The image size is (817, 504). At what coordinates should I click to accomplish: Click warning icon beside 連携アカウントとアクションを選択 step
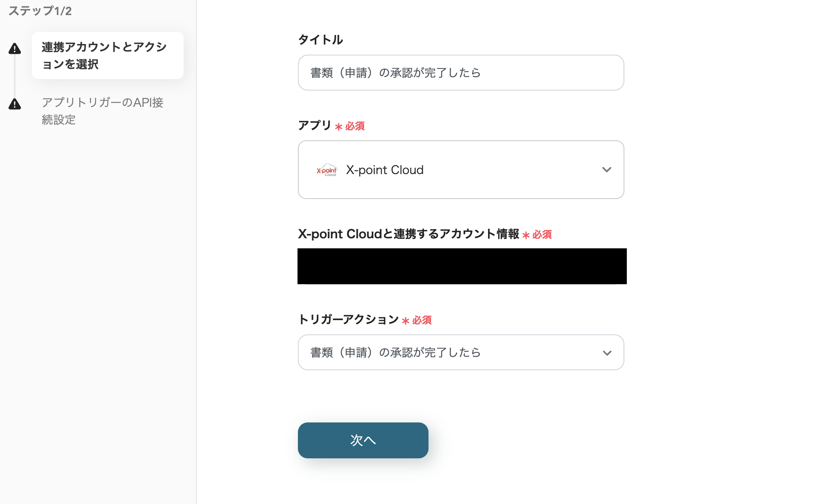15,49
